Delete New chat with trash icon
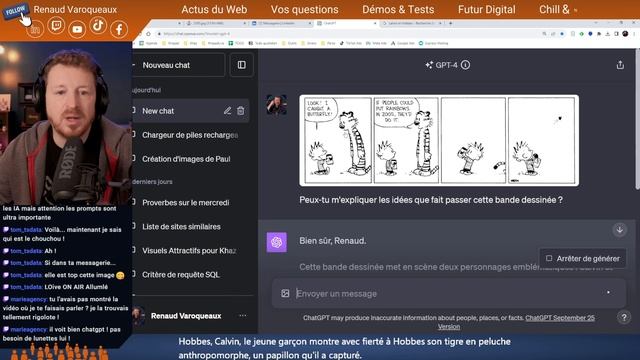The image size is (640, 360). coord(240,111)
